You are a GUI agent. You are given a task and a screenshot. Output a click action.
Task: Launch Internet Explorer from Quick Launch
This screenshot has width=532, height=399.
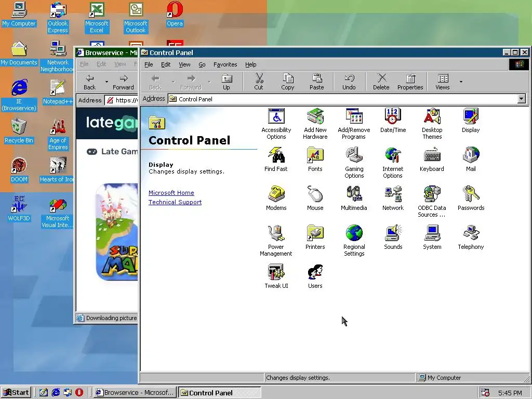tap(55, 393)
